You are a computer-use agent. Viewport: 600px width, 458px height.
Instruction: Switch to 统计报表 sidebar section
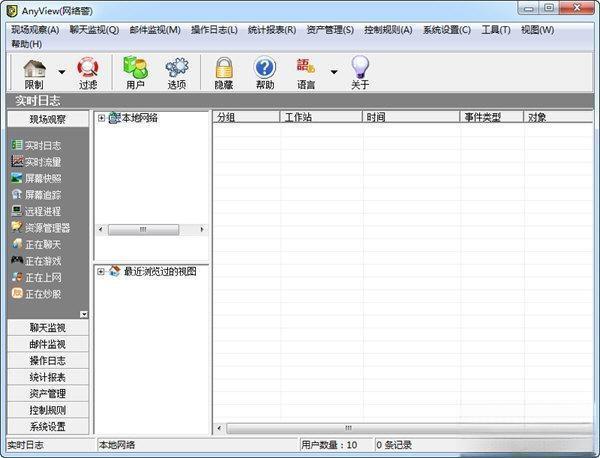[48, 377]
